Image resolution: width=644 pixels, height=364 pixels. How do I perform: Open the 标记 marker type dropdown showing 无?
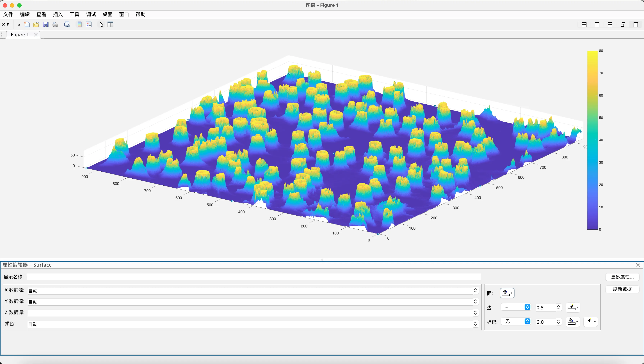click(x=516, y=321)
